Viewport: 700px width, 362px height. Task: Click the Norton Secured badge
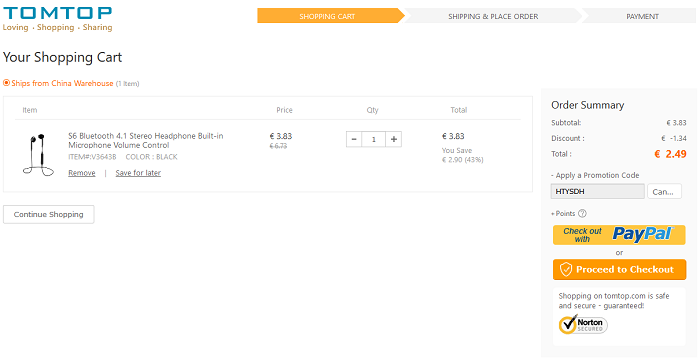[x=583, y=325]
